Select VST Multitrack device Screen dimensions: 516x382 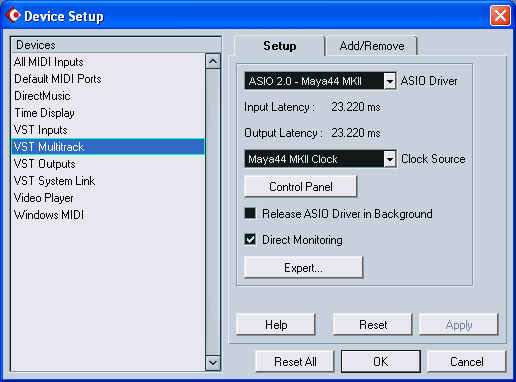(108, 147)
